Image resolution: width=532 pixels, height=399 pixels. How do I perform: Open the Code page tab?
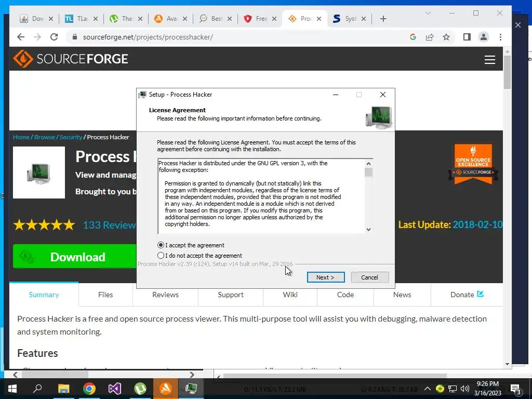345,295
